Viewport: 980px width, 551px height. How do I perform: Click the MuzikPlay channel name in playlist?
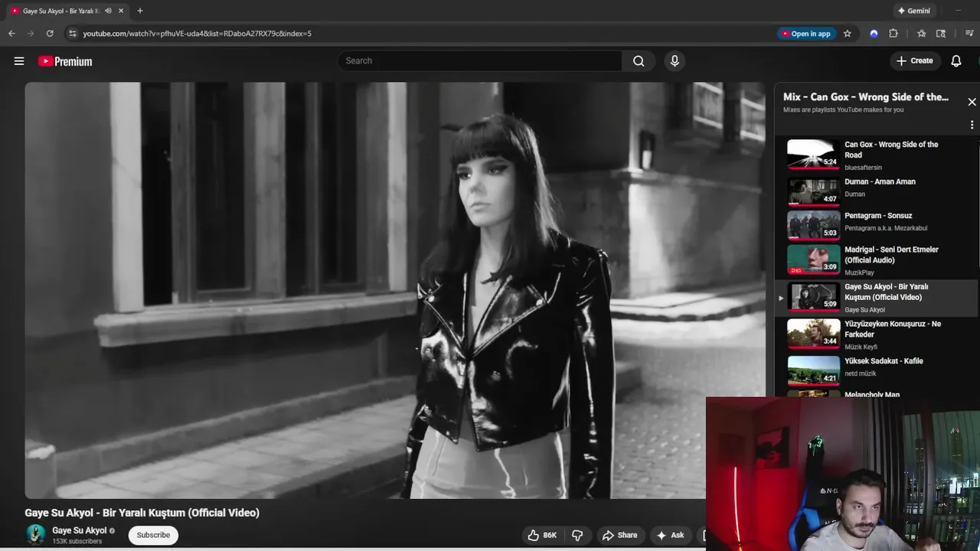[x=859, y=272]
